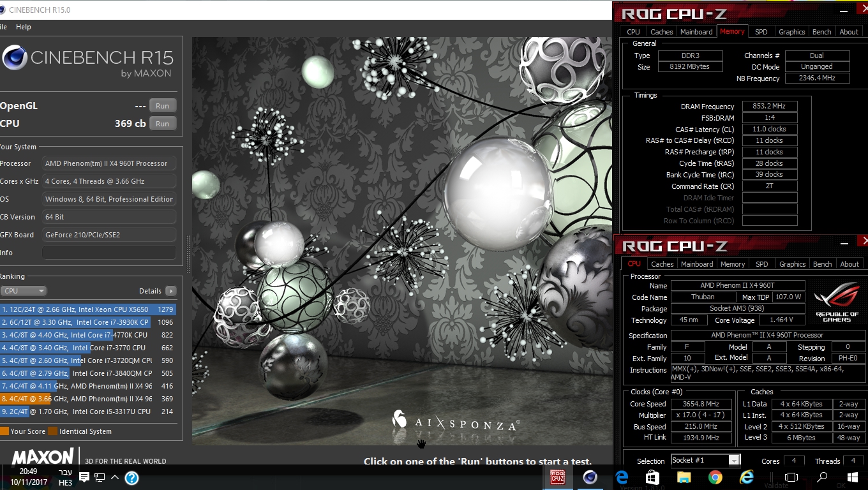Open the About tab in the upper CPU-Z window
The image size is (868, 490).
849,32
